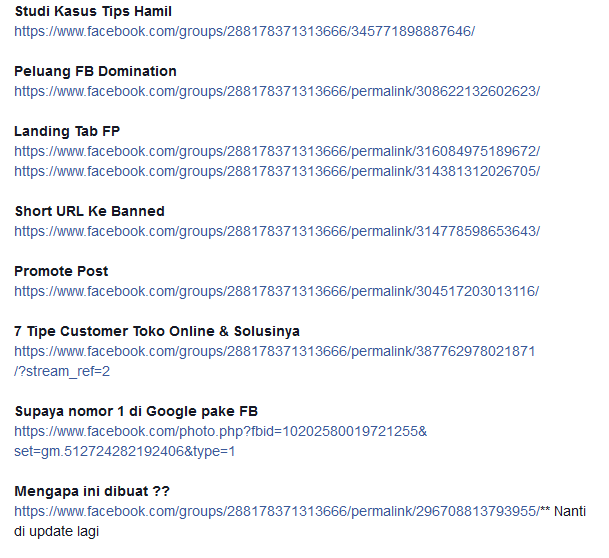Click the '/?stream_ref=2' link continuation line
The width and height of the screenshot is (609, 558).
tap(62, 371)
